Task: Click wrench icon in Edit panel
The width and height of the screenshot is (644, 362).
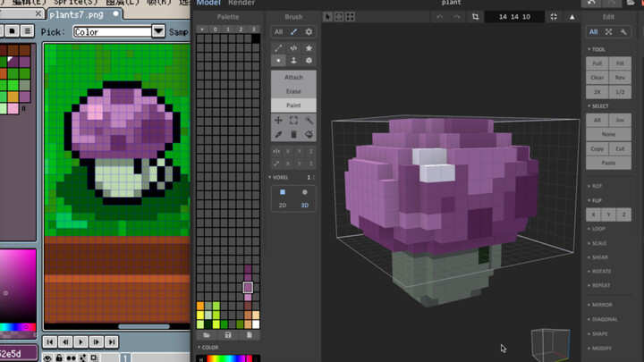Action: pos(623,32)
